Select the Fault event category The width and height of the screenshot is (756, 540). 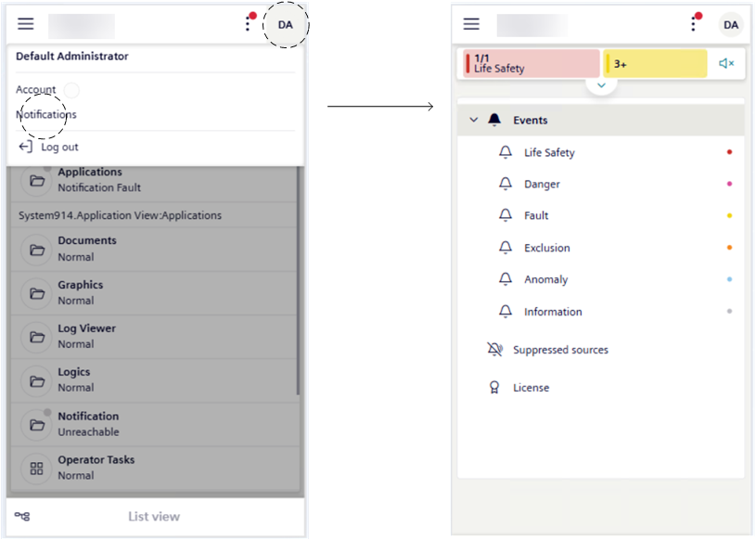[x=536, y=215]
